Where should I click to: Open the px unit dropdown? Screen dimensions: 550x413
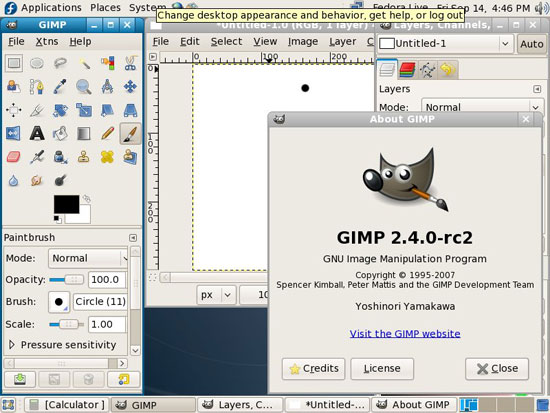click(x=216, y=295)
